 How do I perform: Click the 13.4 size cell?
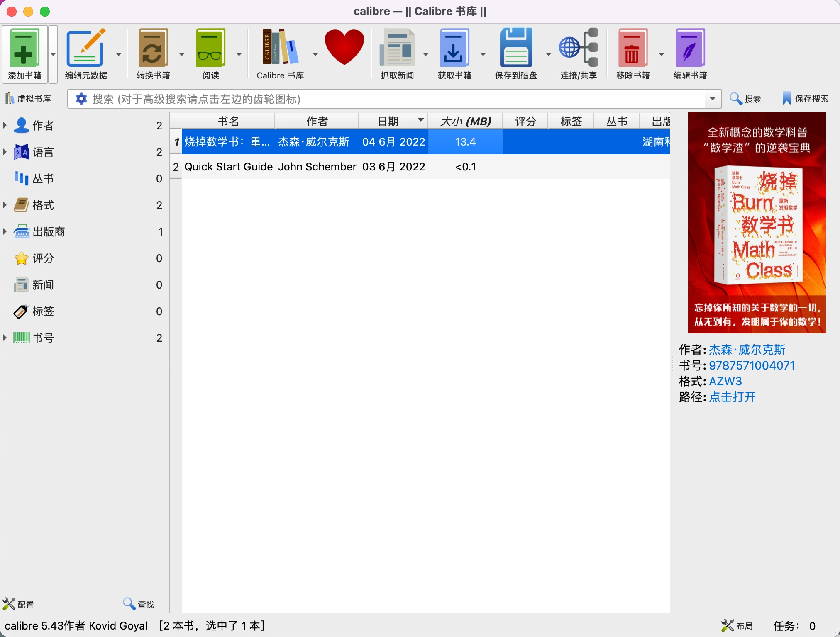[x=465, y=142]
